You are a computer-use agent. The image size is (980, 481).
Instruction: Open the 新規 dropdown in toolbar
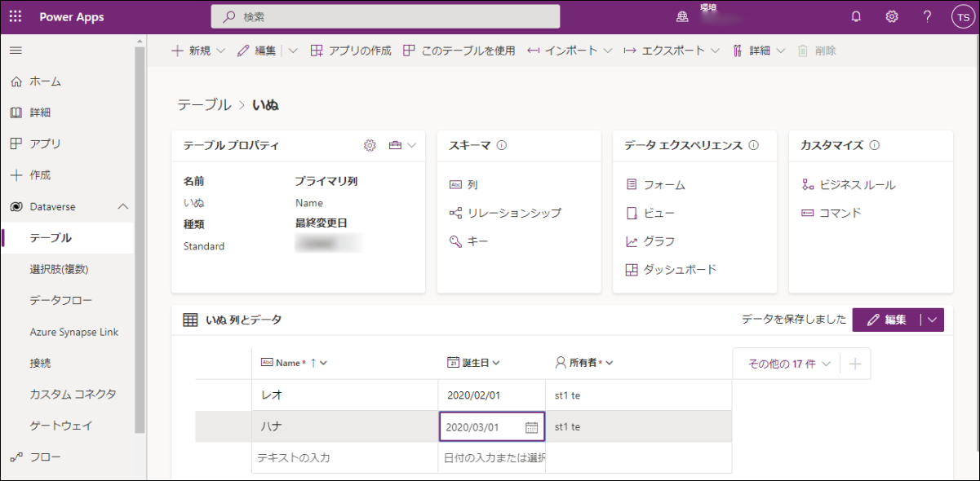(198, 51)
